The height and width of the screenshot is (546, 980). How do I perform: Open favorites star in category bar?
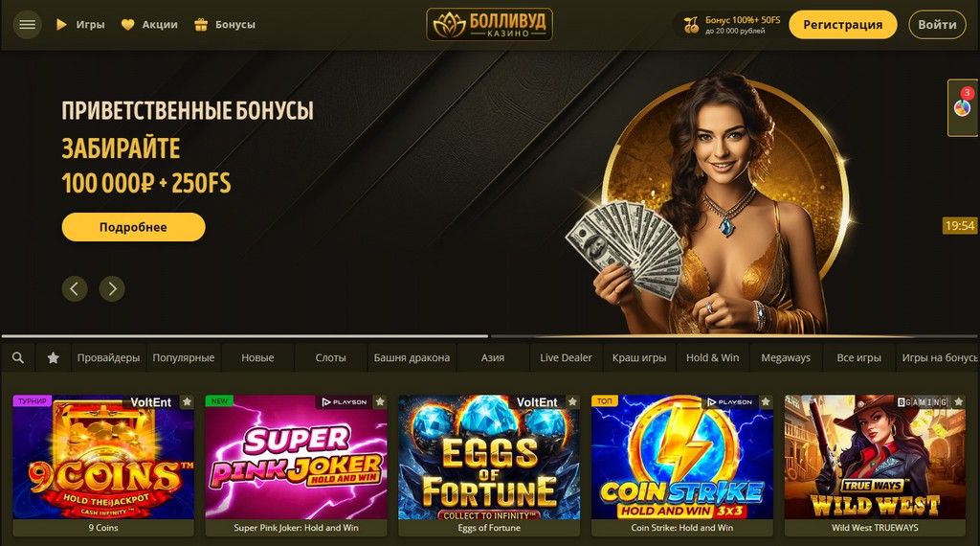point(54,357)
